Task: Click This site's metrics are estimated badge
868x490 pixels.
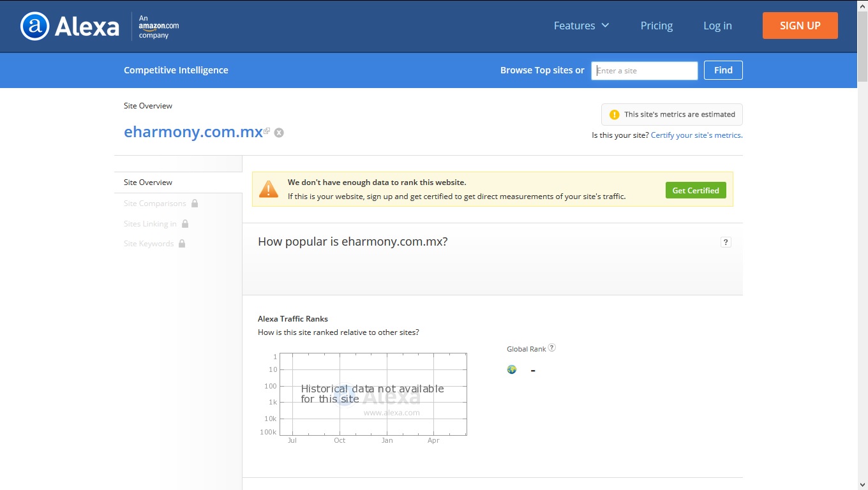Action: tap(672, 114)
